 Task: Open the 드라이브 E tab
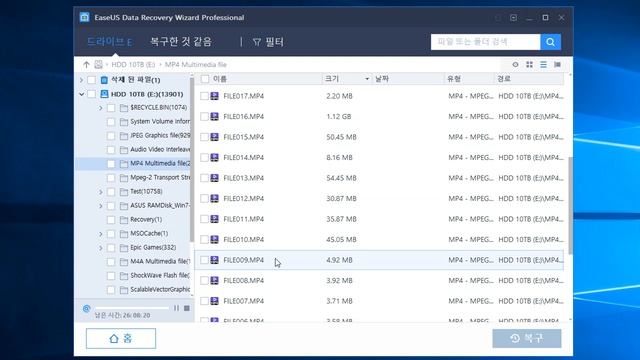point(109,42)
